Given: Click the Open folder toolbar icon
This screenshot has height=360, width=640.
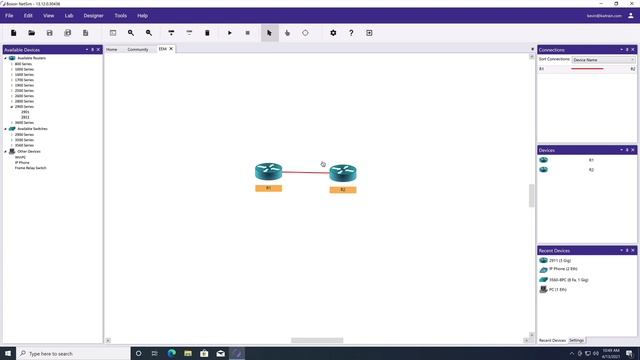Looking at the screenshot, I should pos(31,33).
